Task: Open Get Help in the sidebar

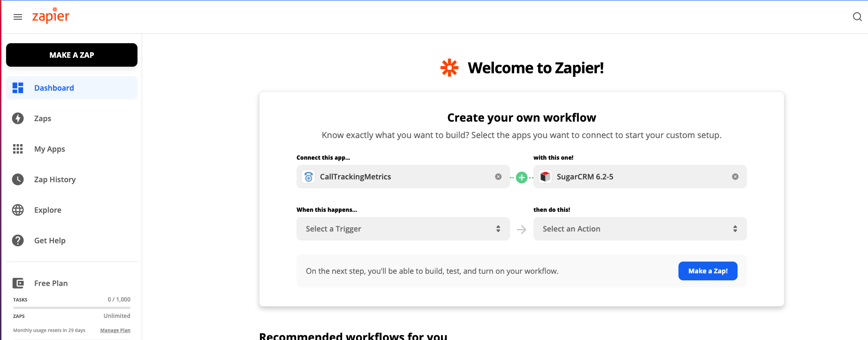Action: coord(72,240)
